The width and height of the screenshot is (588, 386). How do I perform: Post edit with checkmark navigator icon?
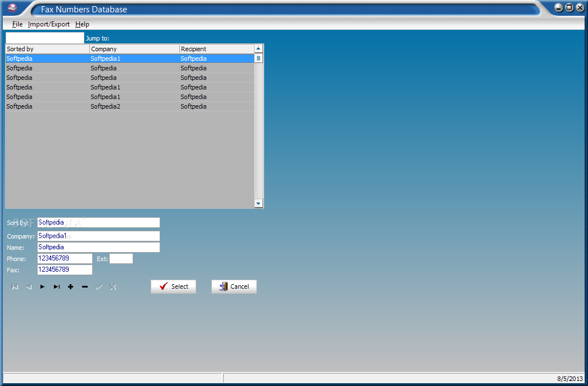tap(98, 287)
